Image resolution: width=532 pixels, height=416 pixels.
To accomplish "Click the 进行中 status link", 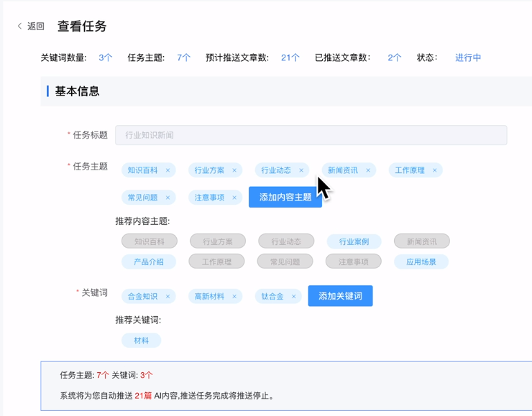I will [468, 57].
